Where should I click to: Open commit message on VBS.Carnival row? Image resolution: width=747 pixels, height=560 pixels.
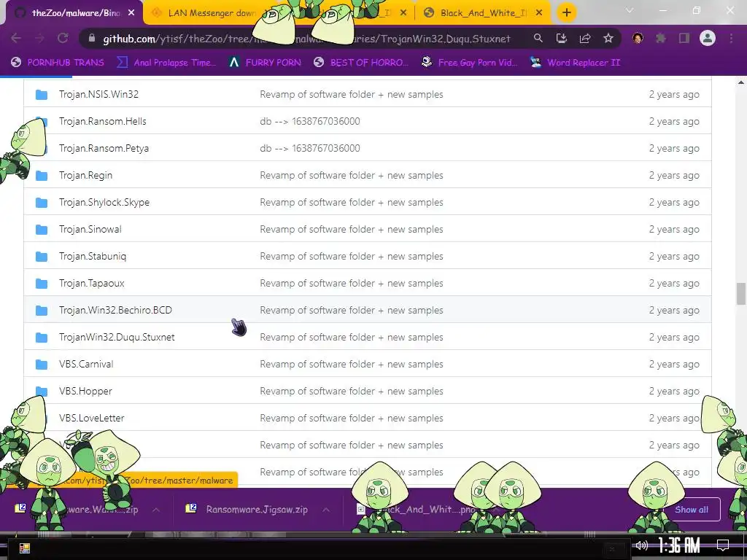coord(351,365)
